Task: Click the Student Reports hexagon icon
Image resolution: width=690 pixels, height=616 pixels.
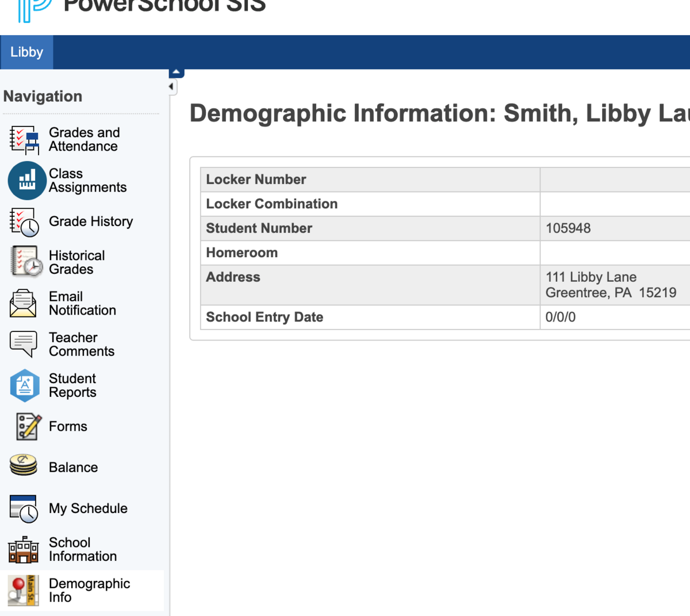Action: point(25,385)
